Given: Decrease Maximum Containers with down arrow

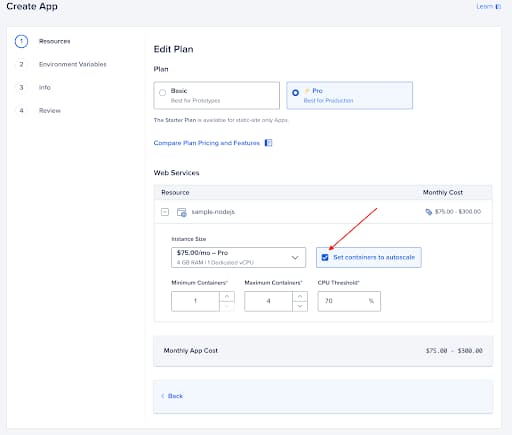Looking at the screenshot, I should (300, 306).
